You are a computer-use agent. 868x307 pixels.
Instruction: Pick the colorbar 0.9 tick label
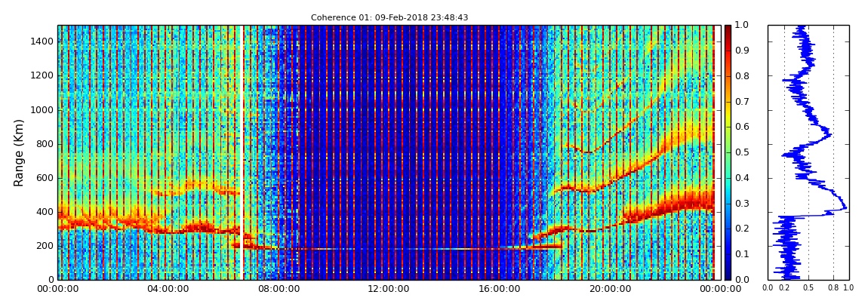pos(741,51)
